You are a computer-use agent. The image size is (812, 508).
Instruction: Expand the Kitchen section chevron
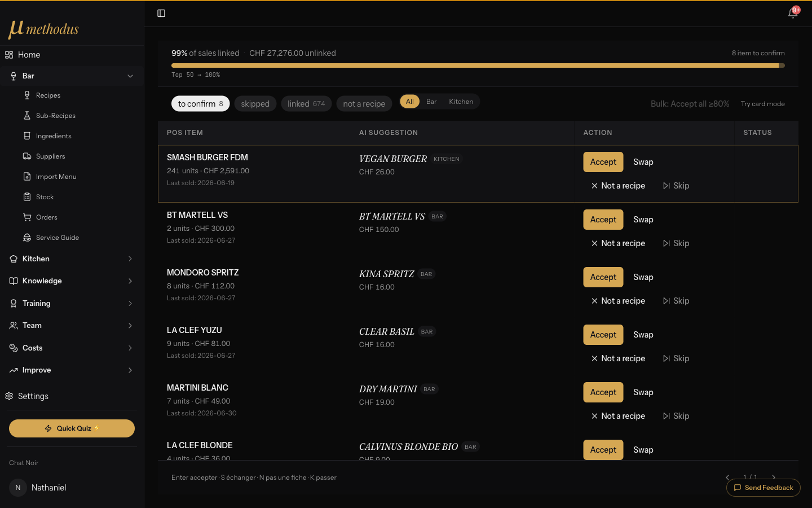click(x=130, y=259)
